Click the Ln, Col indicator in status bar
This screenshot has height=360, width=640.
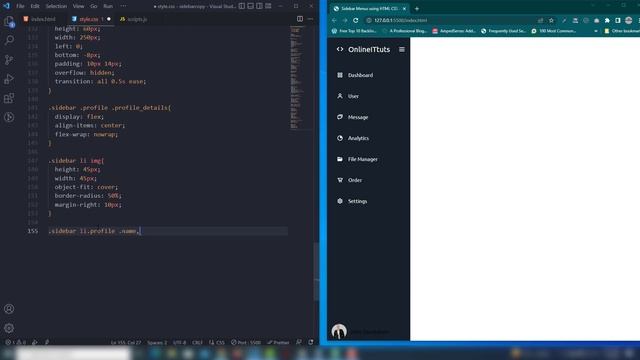(x=126, y=342)
